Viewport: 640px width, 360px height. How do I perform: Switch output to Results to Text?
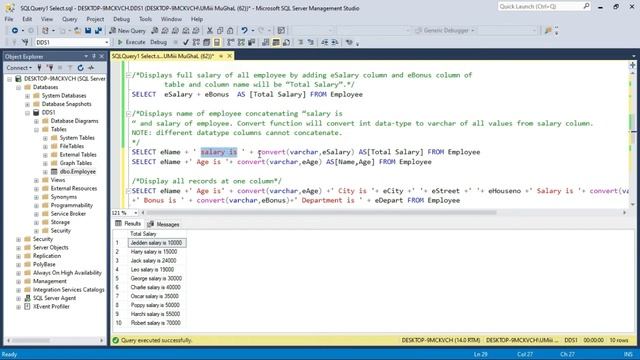pyautogui.click(x=266, y=42)
